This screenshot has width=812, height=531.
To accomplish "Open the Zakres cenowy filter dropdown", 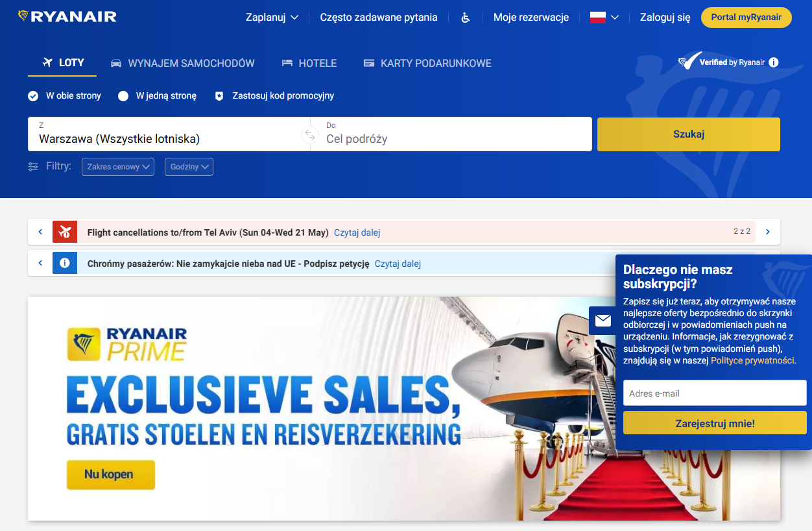I will click(x=118, y=167).
